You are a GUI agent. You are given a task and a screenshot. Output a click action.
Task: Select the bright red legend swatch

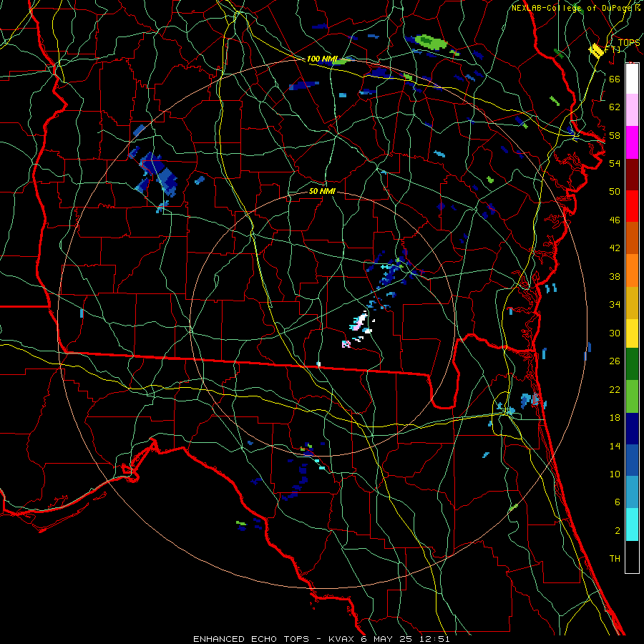click(632, 206)
